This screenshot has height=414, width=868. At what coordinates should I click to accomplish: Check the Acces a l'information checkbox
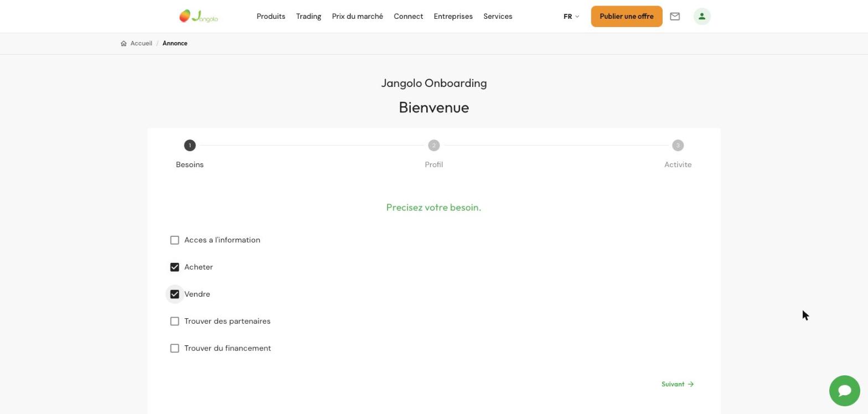coord(174,240)
